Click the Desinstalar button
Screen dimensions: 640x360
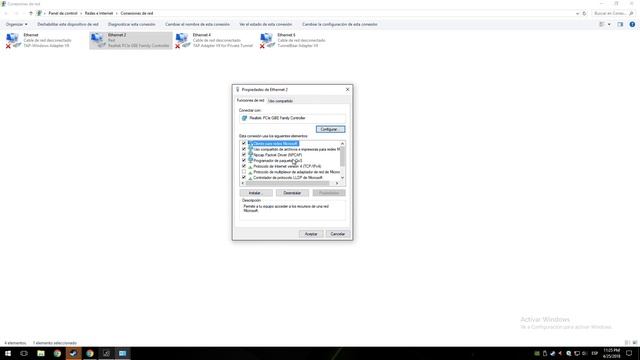(292, 193)
